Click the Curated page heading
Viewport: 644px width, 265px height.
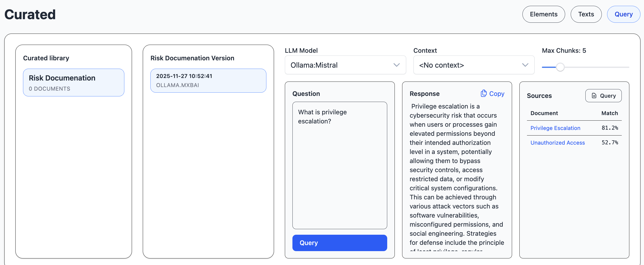coord(30,14)
